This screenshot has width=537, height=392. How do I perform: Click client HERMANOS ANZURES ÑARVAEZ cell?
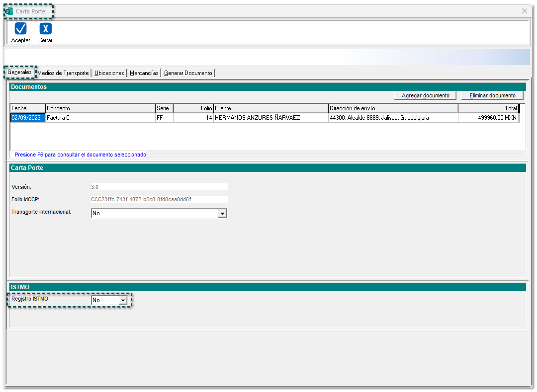pos(271,118)
